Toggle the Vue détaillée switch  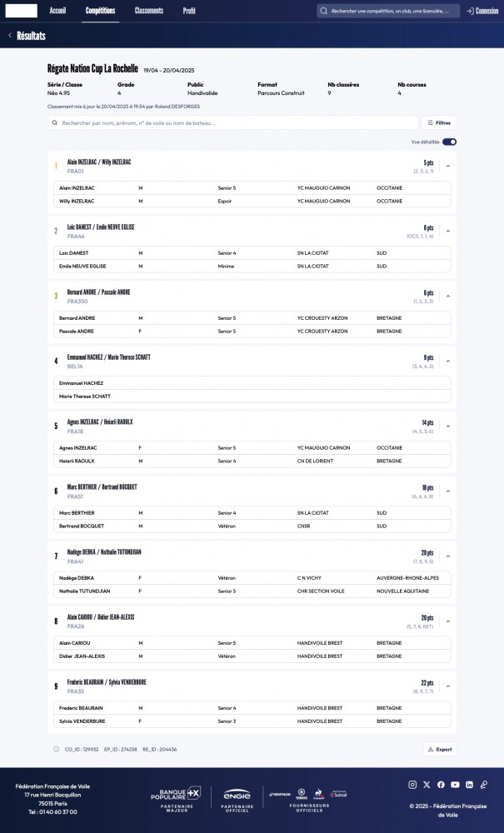450,142
